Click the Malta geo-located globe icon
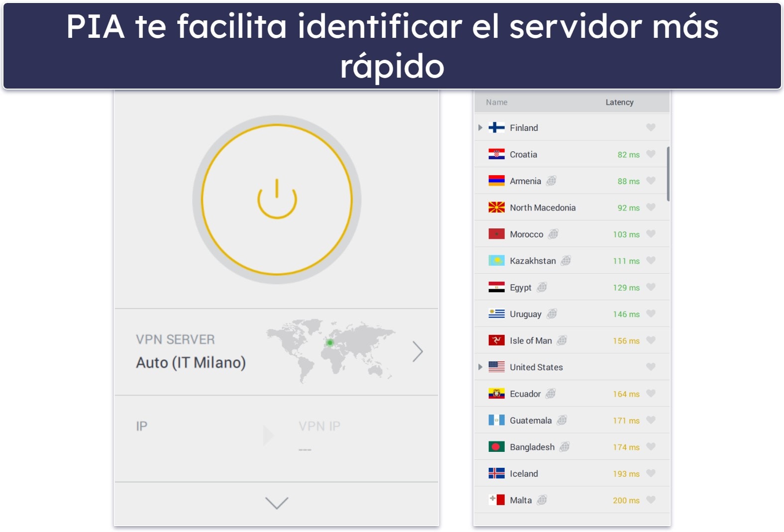This screenshot has height=532, width=784. point(542,500)
